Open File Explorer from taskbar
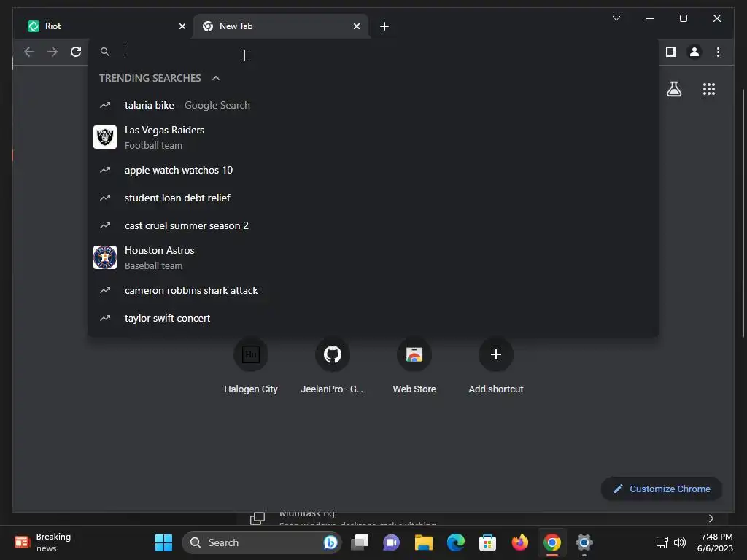747x560 pixels. point(424,542)
